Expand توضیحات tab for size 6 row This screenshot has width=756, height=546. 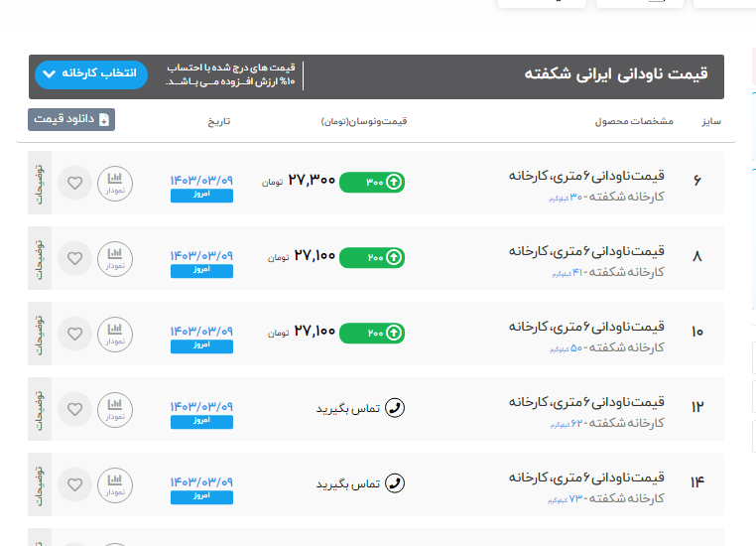(40, 183)
